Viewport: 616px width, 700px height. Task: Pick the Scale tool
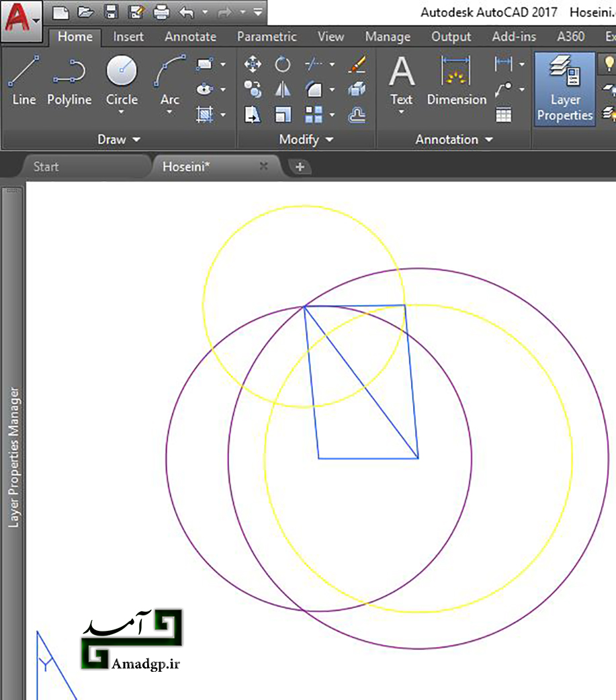[x=282, y=115]
